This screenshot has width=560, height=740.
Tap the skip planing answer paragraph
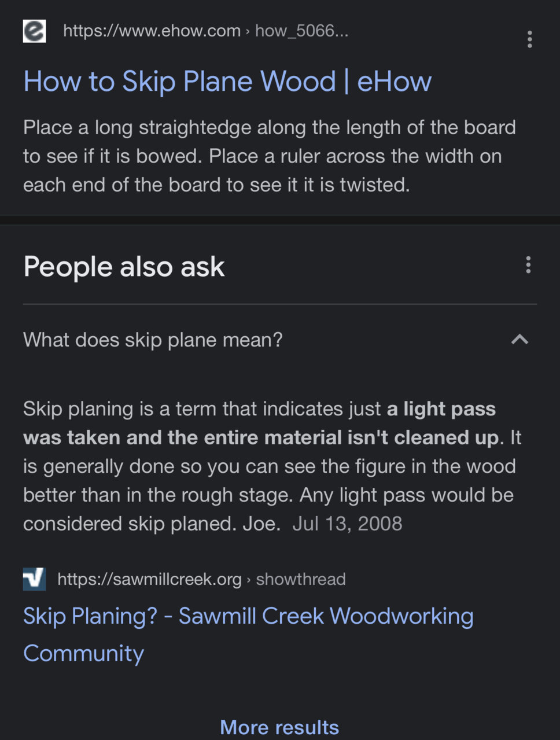272,466
